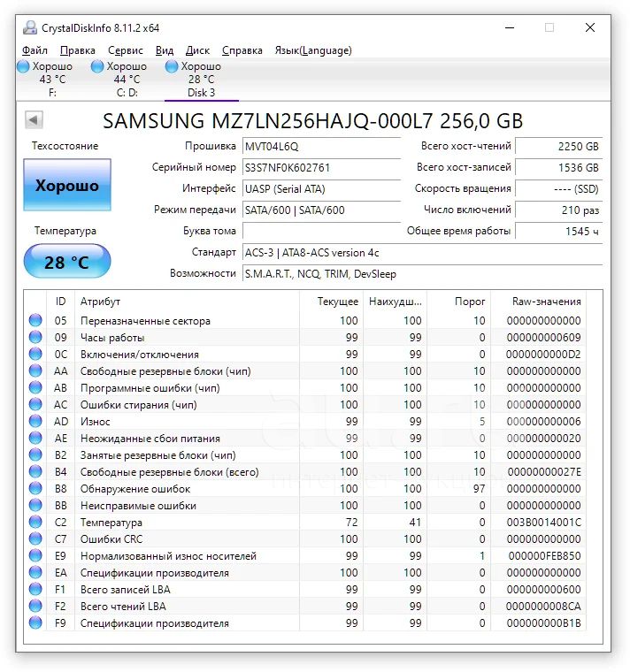The image size is (630, 672).
Task: Click the Порог column header
Action: (458, 302)
